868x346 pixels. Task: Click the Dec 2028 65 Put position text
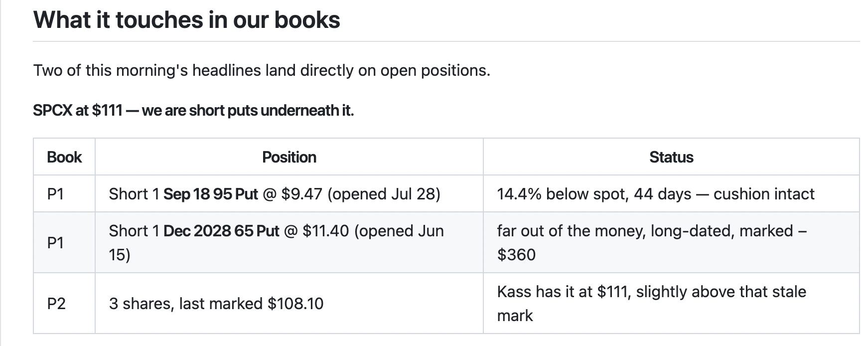[221, 231]
